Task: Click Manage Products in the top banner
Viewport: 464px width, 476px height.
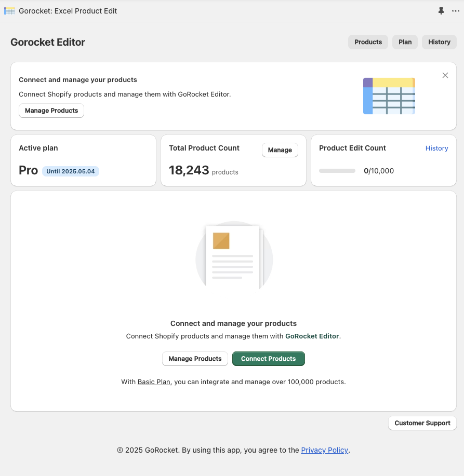Action: coord(51,111)
